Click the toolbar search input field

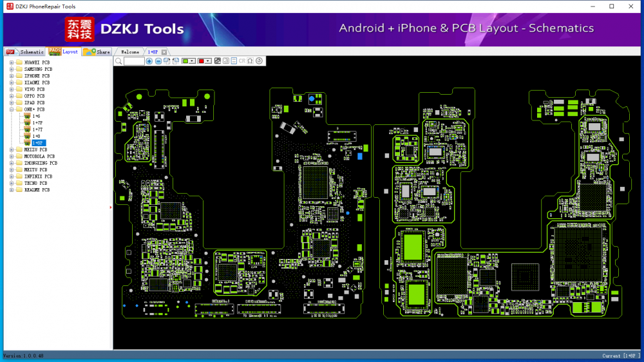coord(134,61)
